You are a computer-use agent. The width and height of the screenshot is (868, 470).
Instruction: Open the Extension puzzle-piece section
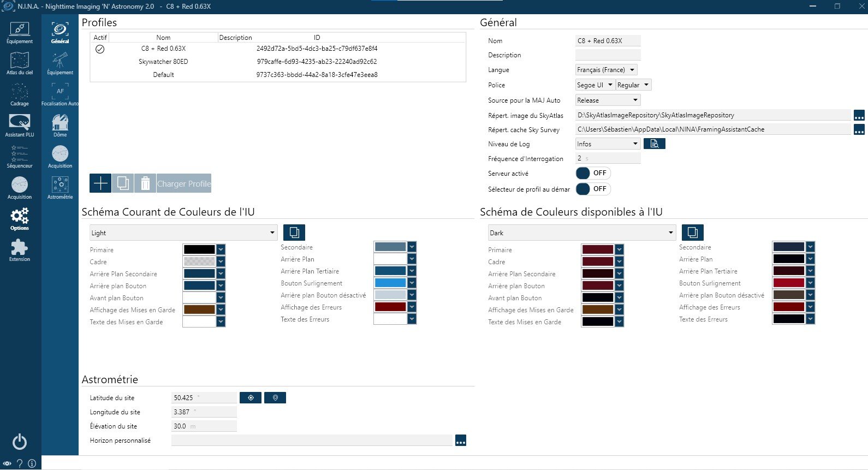(x=20, y=250)
